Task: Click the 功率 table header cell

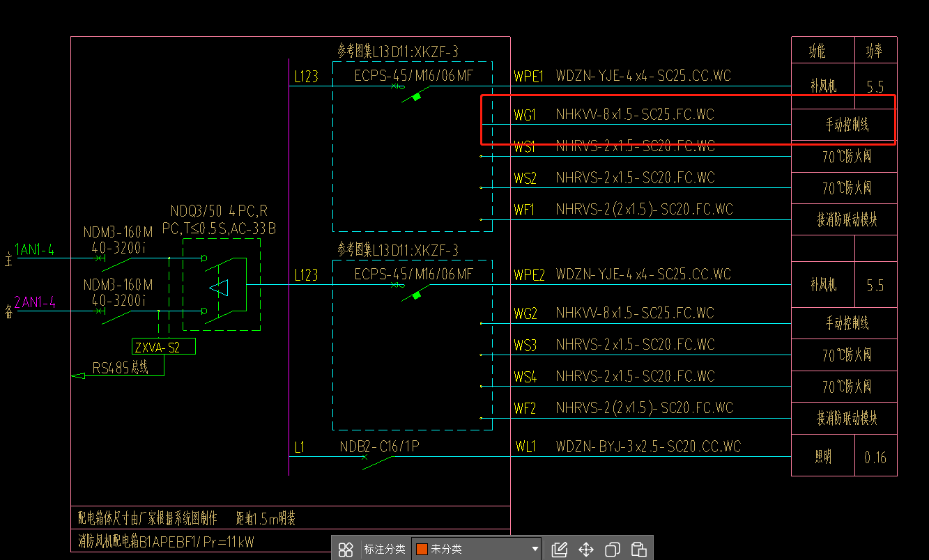Action: (x=875, y=52)
